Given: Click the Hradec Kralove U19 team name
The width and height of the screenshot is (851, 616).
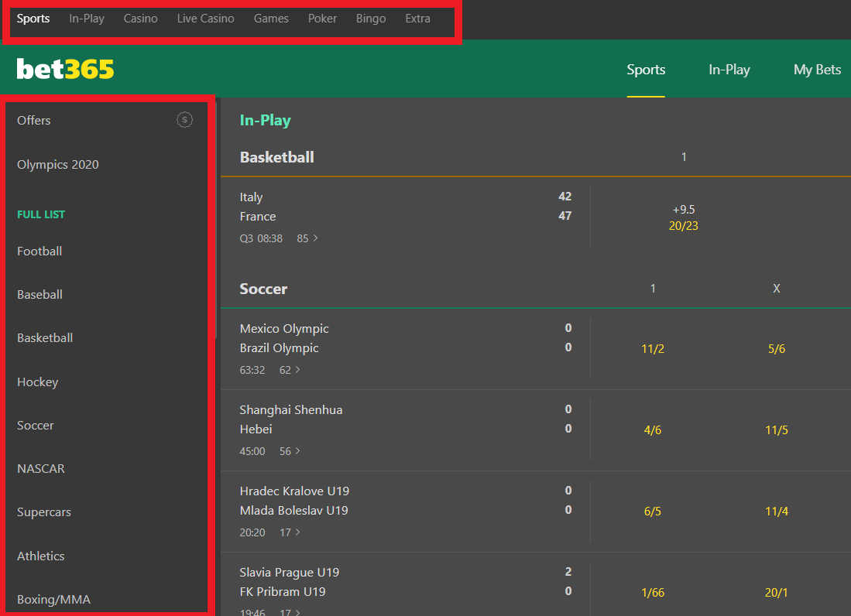Looking at the screenshot, I should 294,491.
